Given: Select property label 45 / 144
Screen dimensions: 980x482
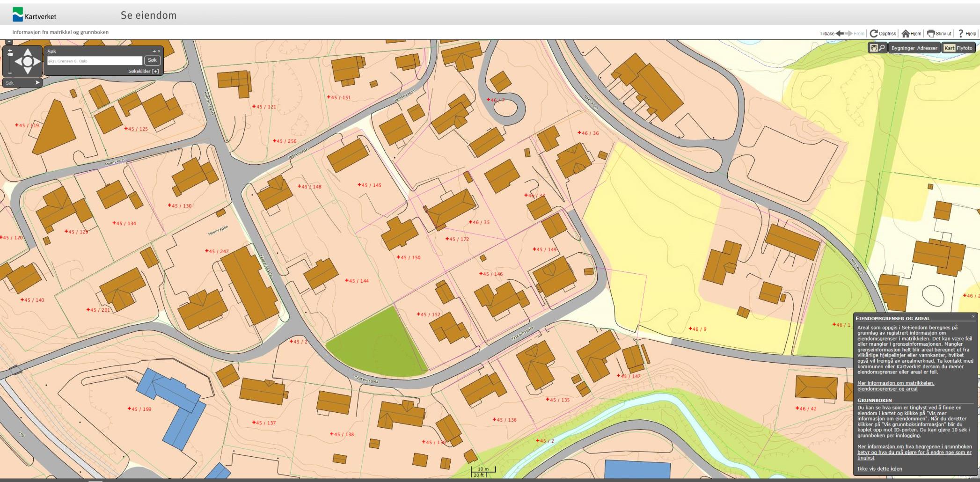Looking at the screenshot, I should 357,281.
